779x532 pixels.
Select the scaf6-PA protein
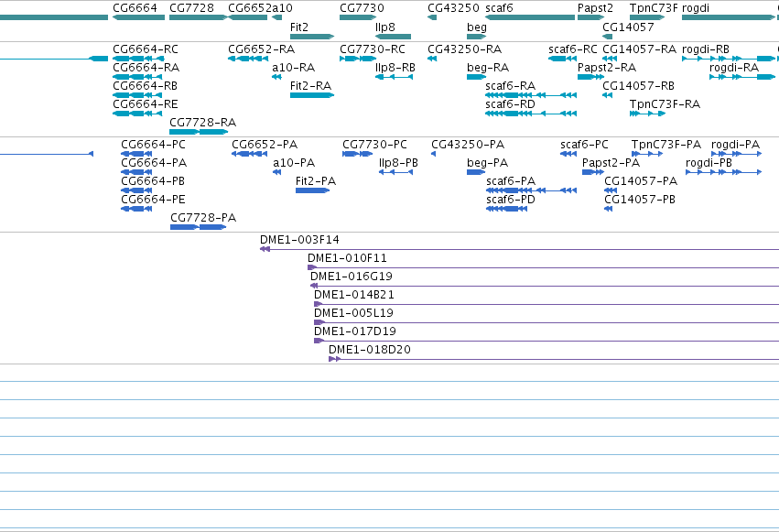(x=532, y=190)
